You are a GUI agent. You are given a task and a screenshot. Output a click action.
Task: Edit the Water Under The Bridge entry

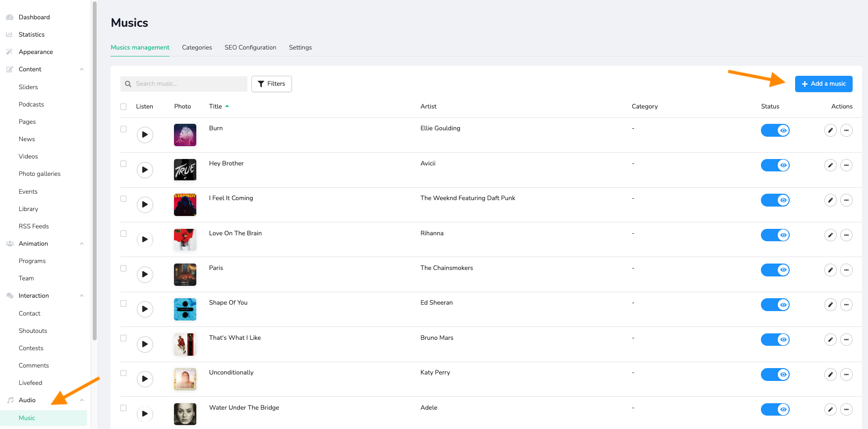tap(830, 410)
